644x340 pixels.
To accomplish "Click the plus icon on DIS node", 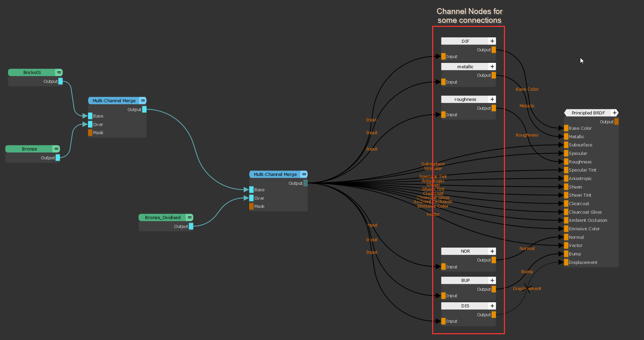I will coord(492,306).
